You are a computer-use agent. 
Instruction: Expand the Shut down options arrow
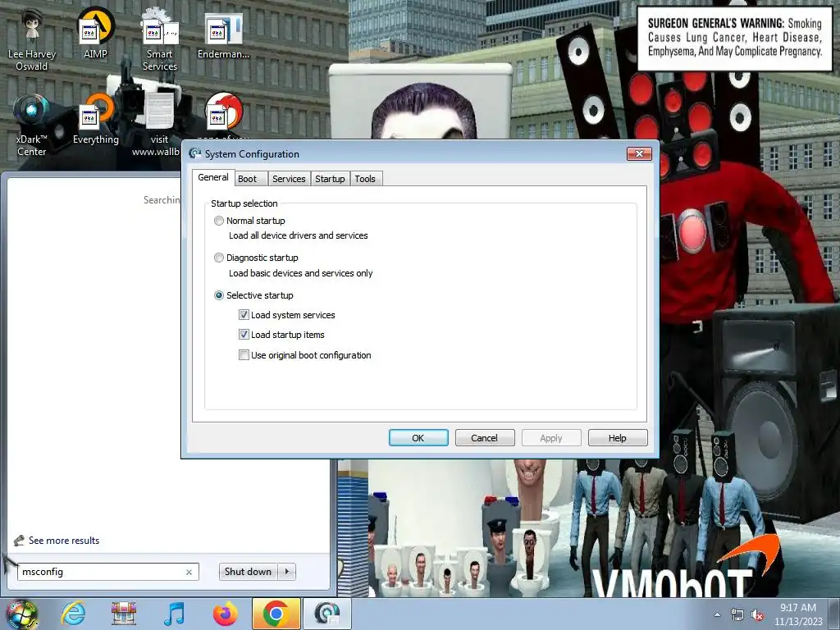click(287, 572)
